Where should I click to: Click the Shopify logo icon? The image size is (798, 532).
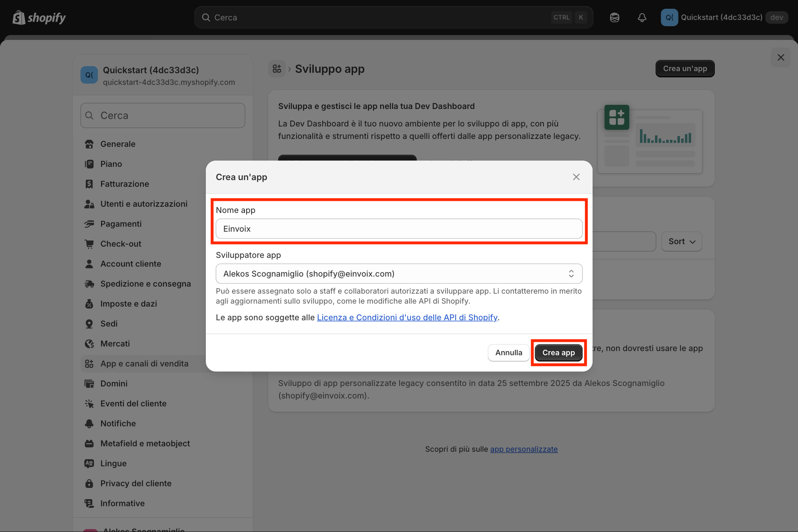pyautogui.click(x=18, y=17)
